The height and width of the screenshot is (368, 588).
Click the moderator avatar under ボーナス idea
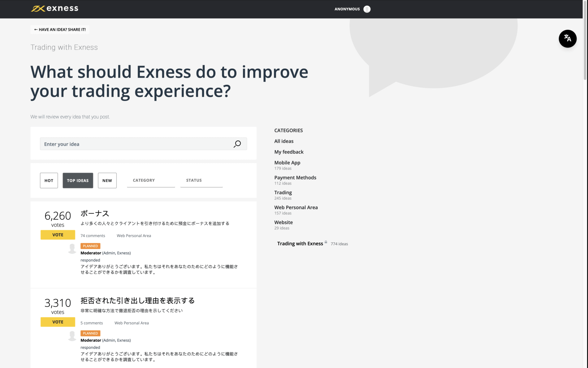tap(72, 248)
